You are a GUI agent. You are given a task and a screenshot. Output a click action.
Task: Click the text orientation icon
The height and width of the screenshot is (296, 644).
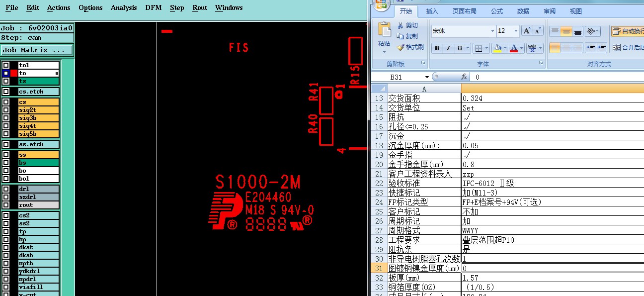(x=590, y=31)
